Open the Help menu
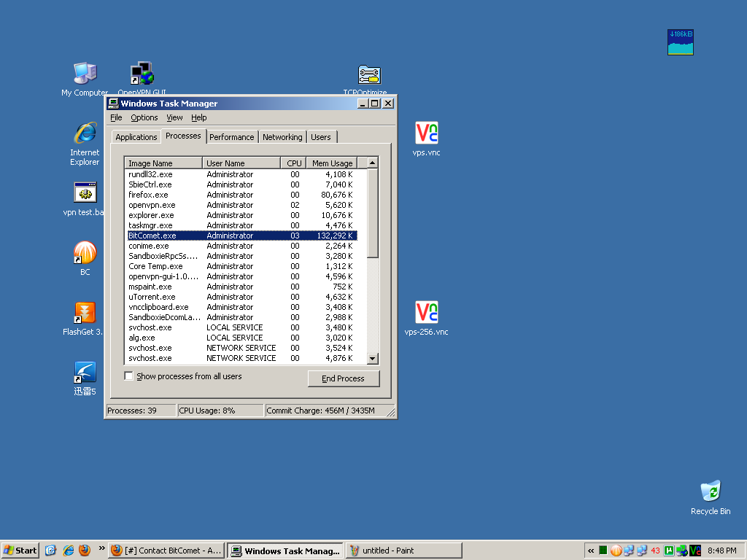The image size is (747, 560). click(x=198, y=117)
